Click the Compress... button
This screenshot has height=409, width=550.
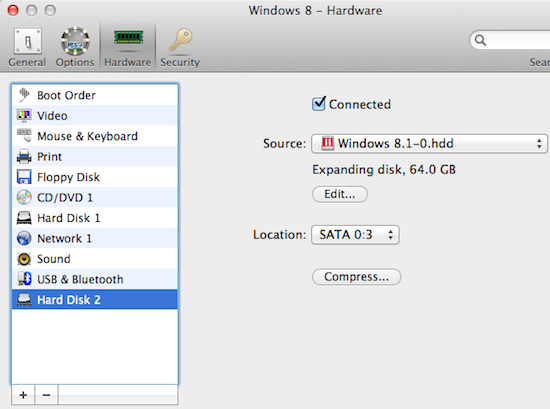(x=356, y=277)
